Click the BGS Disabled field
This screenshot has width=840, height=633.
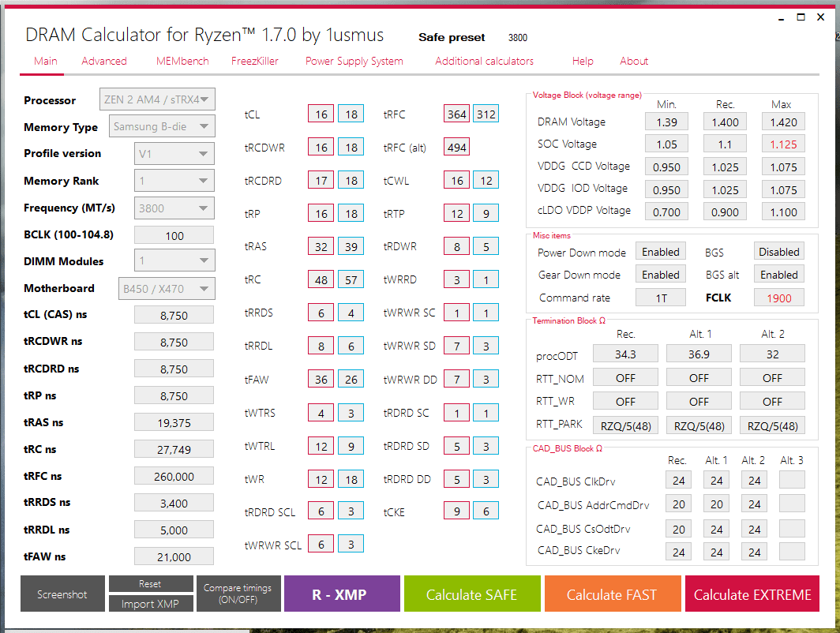[x=779, y=252]
